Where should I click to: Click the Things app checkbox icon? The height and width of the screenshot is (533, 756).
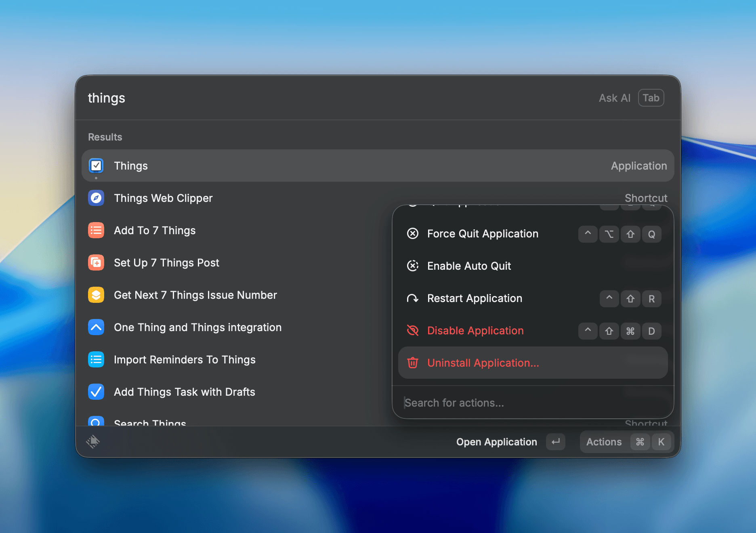[96, 166]
